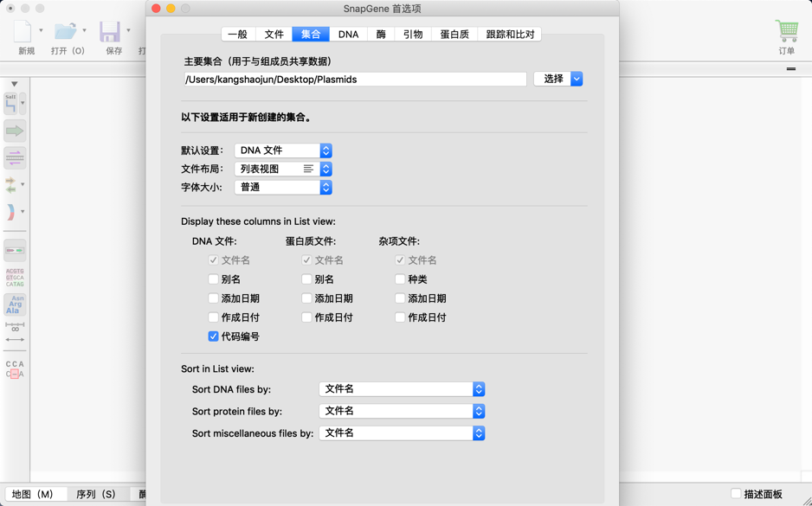Switch to the 引物 tab
Viewport: 812px width, 506px height.
click(413, 35)
